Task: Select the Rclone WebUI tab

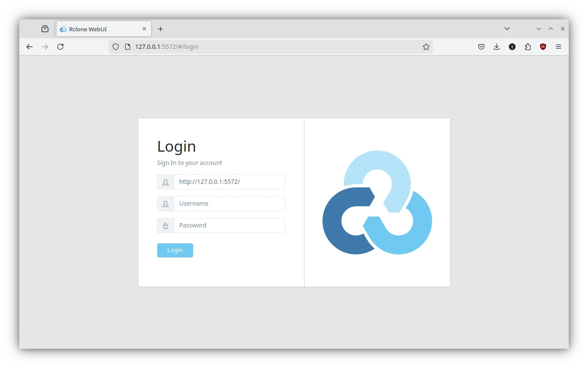Action: (x=104, y=29)
